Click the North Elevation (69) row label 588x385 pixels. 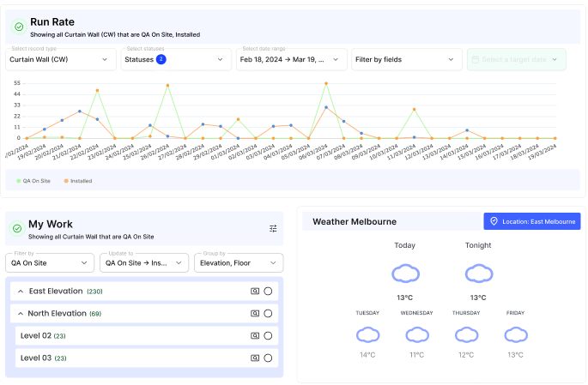point(64,314)
